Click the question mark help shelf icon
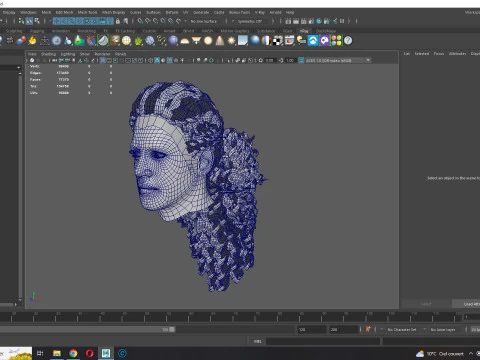480x360 pixels. 348,41
